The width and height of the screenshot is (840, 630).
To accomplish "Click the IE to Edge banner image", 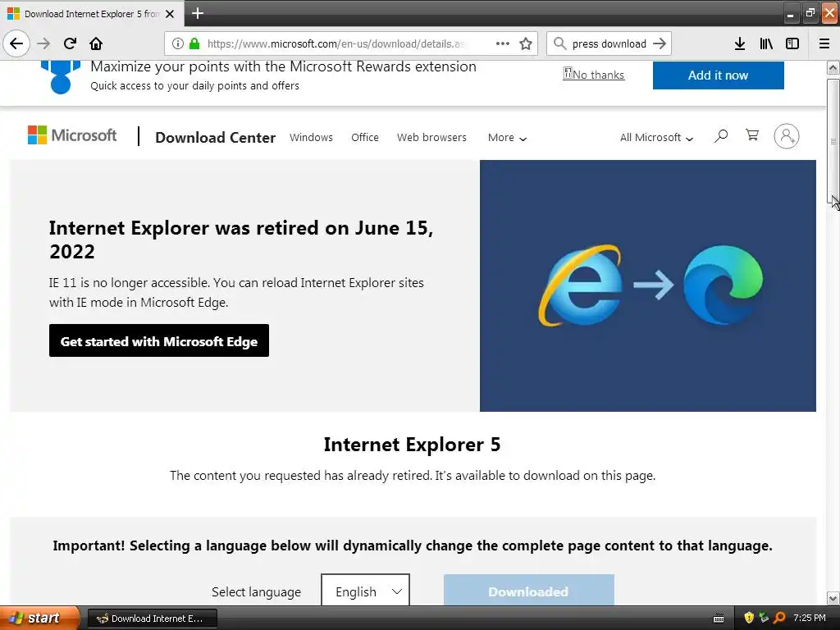I will click(x=648, y=285).
